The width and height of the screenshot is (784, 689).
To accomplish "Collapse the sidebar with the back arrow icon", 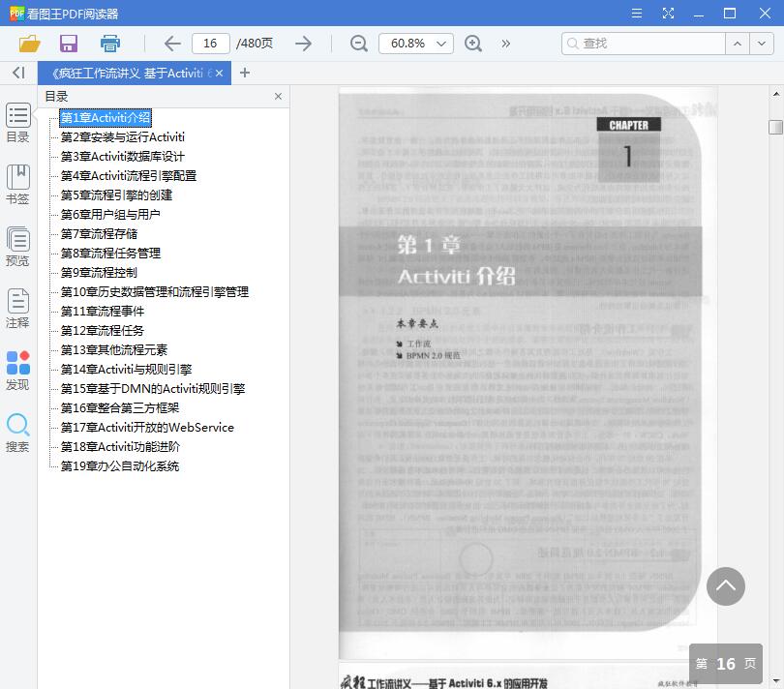I will pyautogui.click(x=18, y=73).
